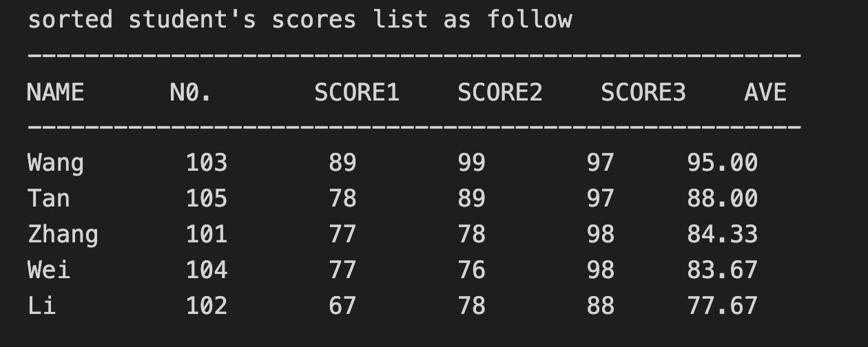Click student number 101
The width and height of the screenshot is (868, 347).
[x=207, y=235]
